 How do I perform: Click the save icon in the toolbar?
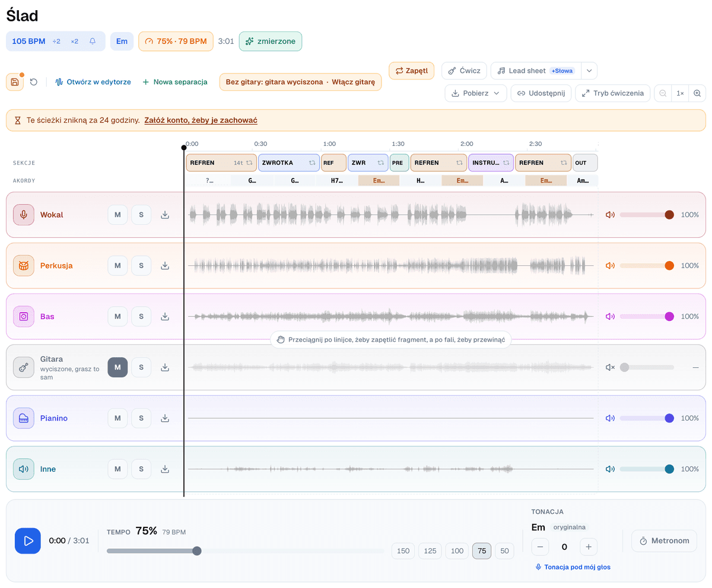15,82
